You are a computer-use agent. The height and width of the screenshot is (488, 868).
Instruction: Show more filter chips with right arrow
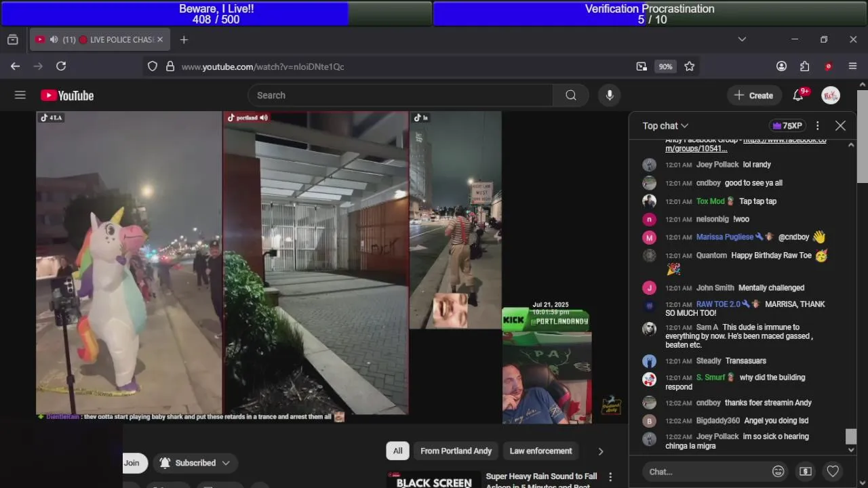point(600,451)
